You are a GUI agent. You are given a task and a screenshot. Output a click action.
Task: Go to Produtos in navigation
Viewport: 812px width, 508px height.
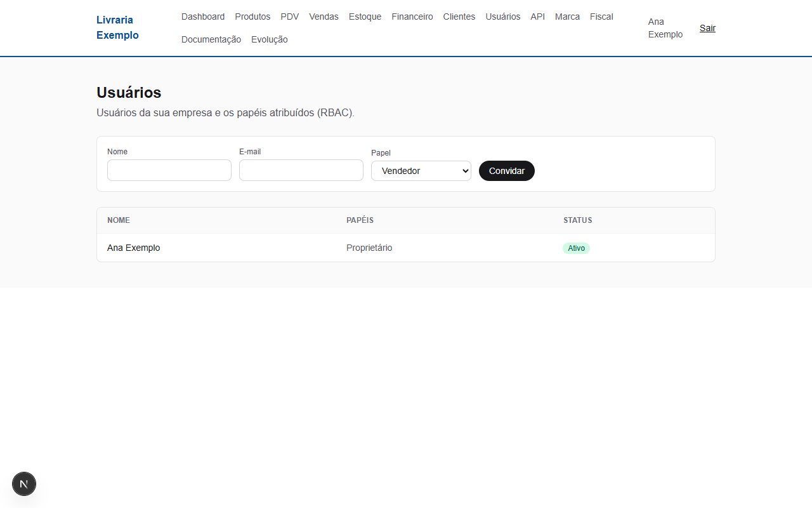point(252,17)
